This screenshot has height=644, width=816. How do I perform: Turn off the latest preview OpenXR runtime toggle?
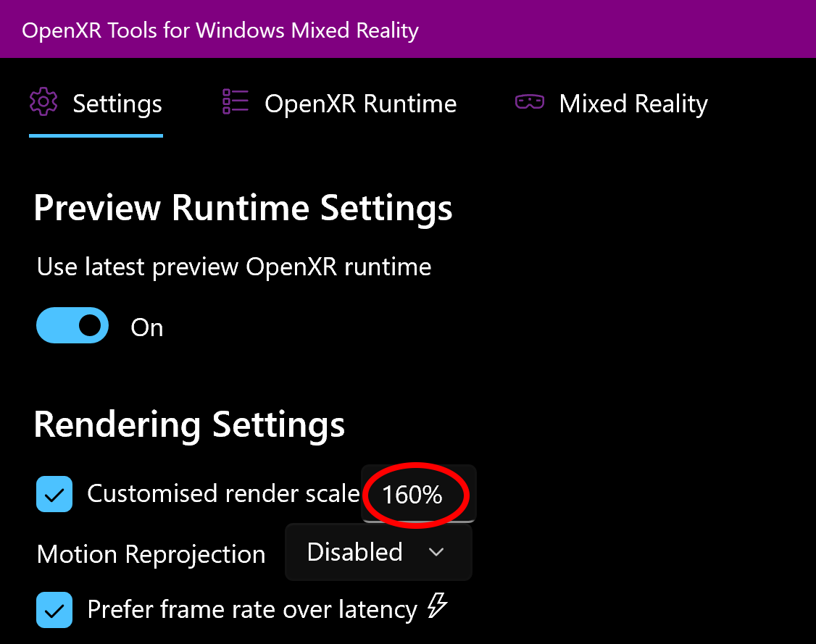(72, 325)
